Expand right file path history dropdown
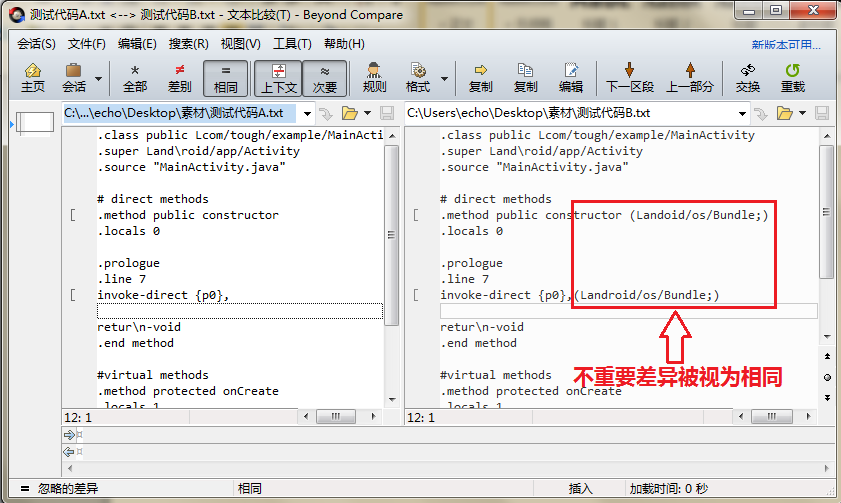The image size is (841, 503). tap(742, 113)
